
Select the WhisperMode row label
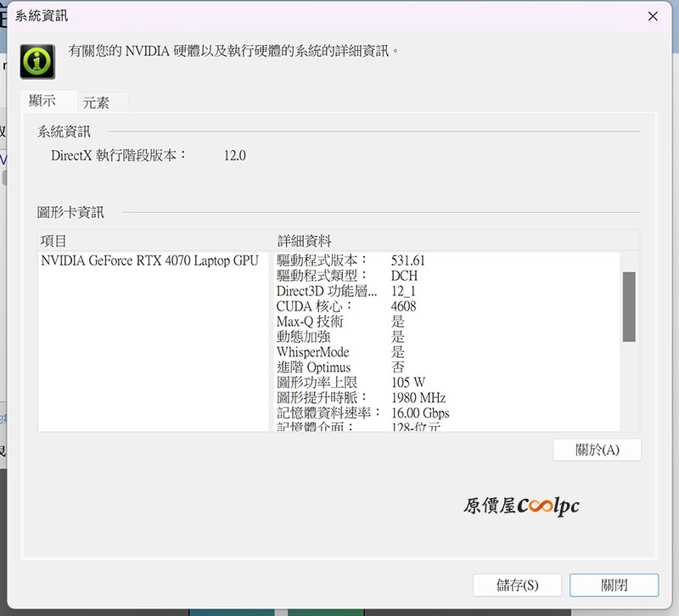(312, 352)
